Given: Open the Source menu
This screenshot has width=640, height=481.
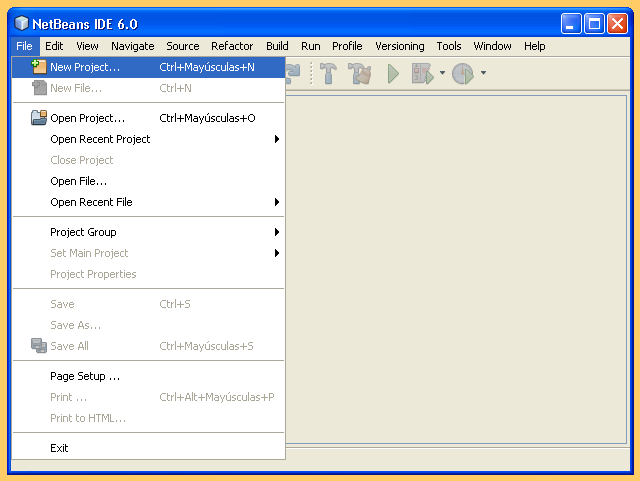Looking at the screenshot, I should click(182, 46).
